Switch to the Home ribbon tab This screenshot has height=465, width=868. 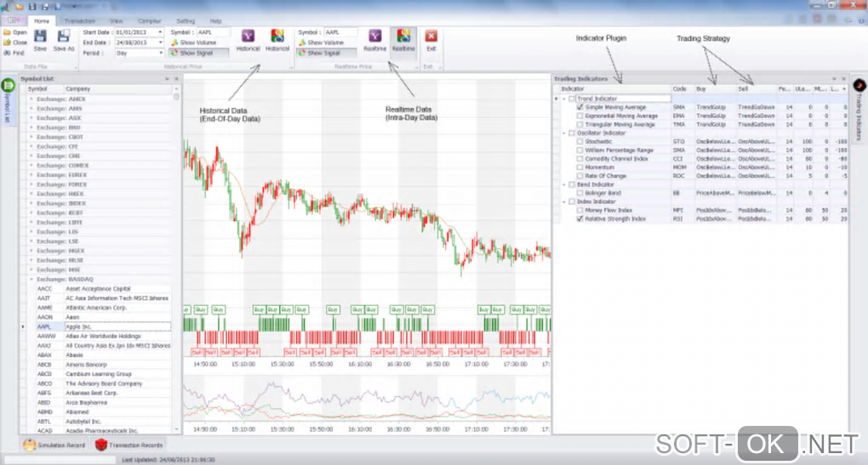click(x=42, y=21)
